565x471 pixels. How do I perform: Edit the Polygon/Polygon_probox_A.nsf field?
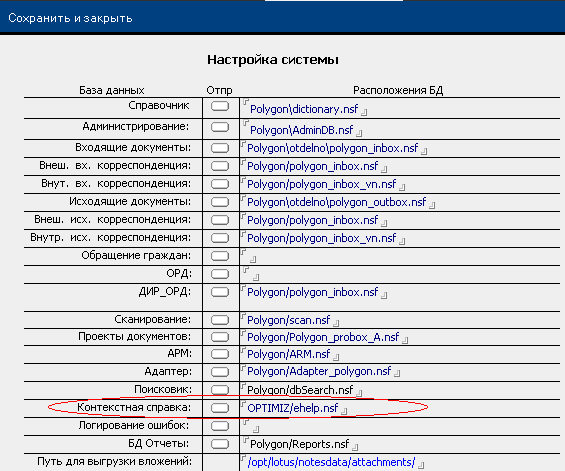324,337
